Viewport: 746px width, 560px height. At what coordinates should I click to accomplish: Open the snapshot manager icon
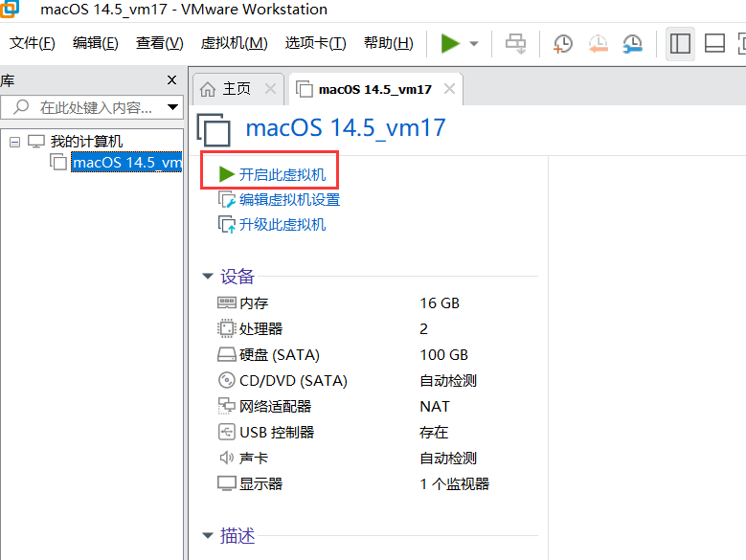point(632,43)
